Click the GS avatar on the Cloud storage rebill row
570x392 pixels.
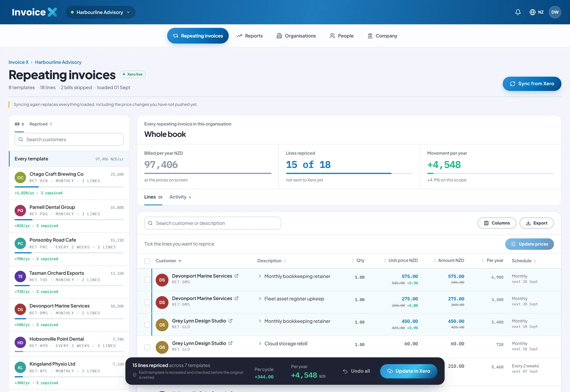pos(162,347)
